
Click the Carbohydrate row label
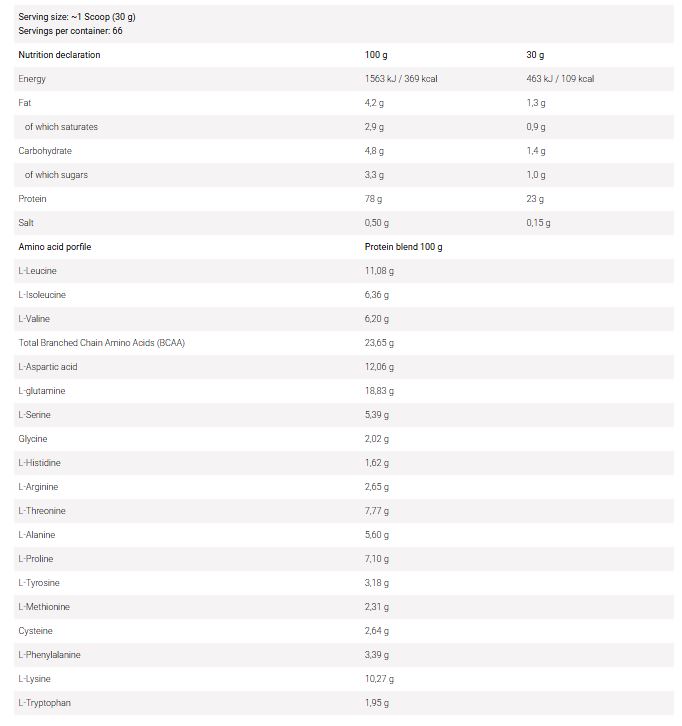(45, 151)
